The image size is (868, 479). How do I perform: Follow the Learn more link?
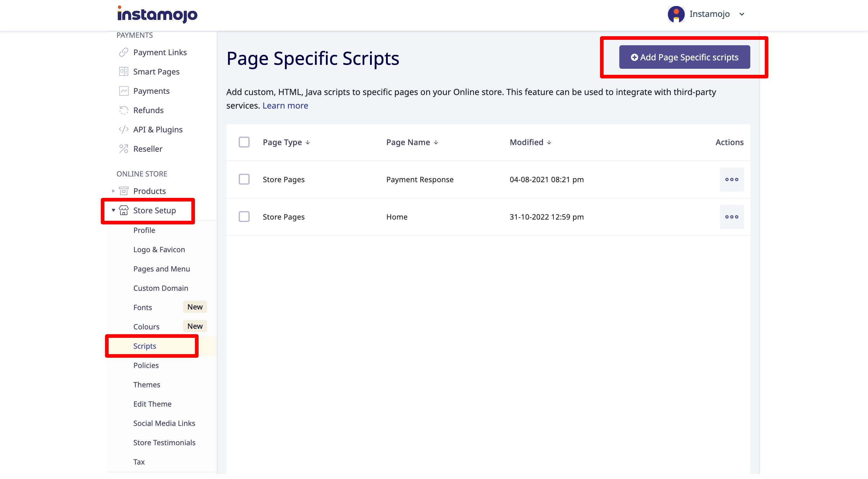tap(285, 106)
